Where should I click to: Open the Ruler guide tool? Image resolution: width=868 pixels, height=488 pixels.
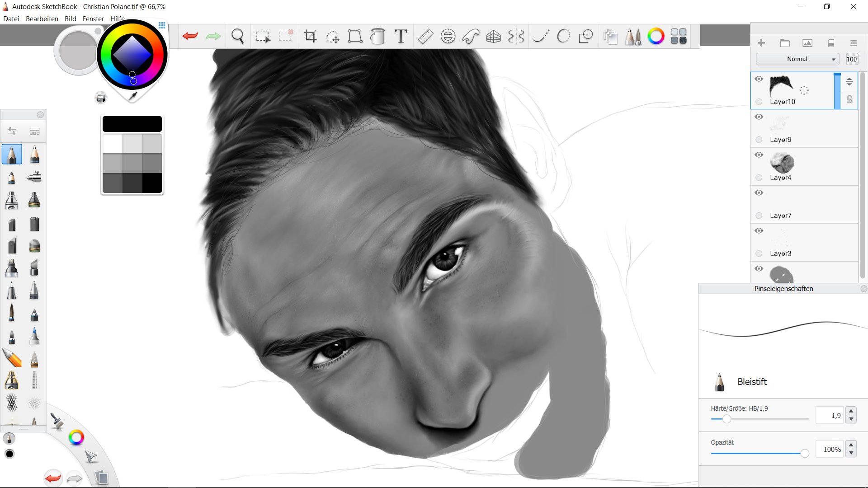(425, 36)
